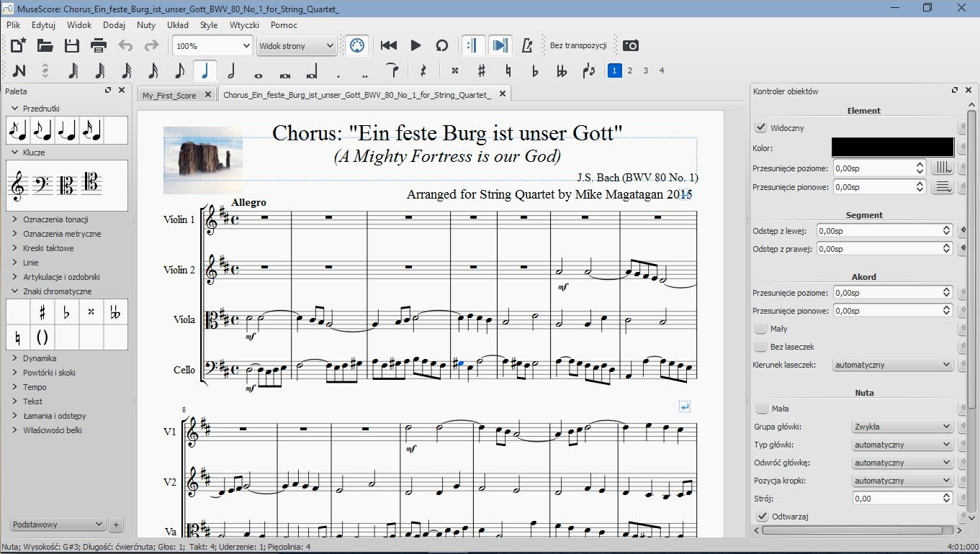The image size is (980, 554).
Task: Take an image capture with the camera icon
Action: (x=631, y=45)
